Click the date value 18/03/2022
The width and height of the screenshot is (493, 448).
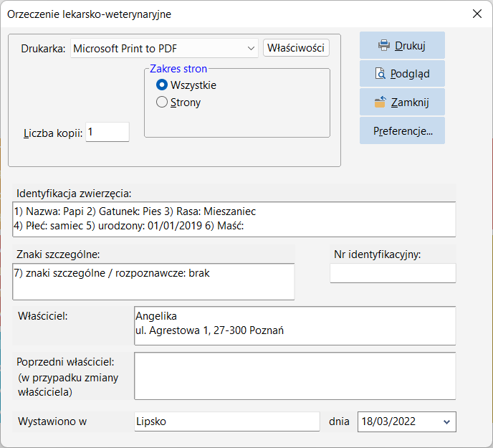pos(388,421)
